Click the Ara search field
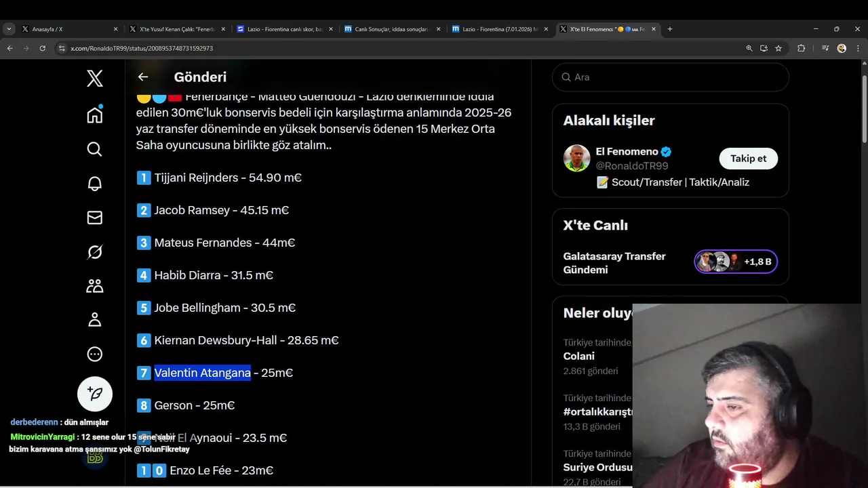Image resolution: width=868 pixels, height=488 pixels. [670, 77]
